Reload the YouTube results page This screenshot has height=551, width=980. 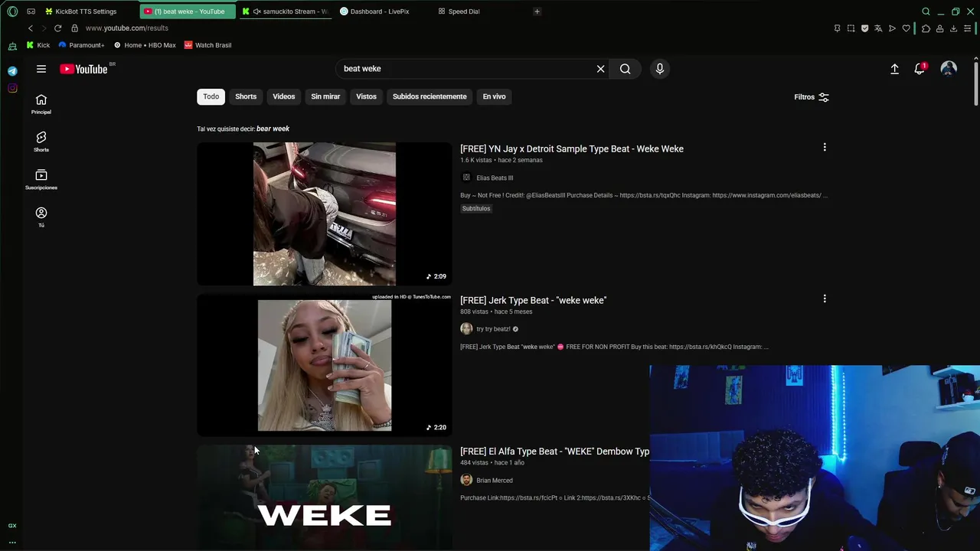click(57, 28)
